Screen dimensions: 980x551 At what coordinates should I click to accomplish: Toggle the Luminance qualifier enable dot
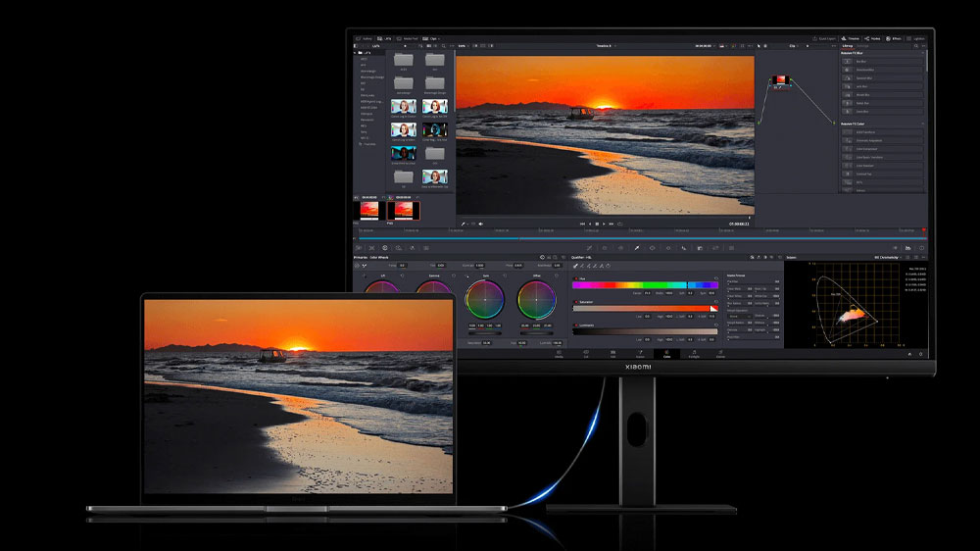click(576, 326)
